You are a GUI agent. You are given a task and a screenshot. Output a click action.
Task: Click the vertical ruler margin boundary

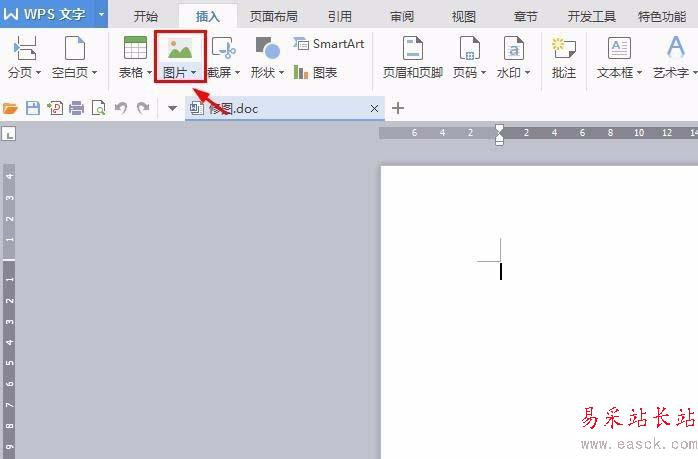point(9,260)
